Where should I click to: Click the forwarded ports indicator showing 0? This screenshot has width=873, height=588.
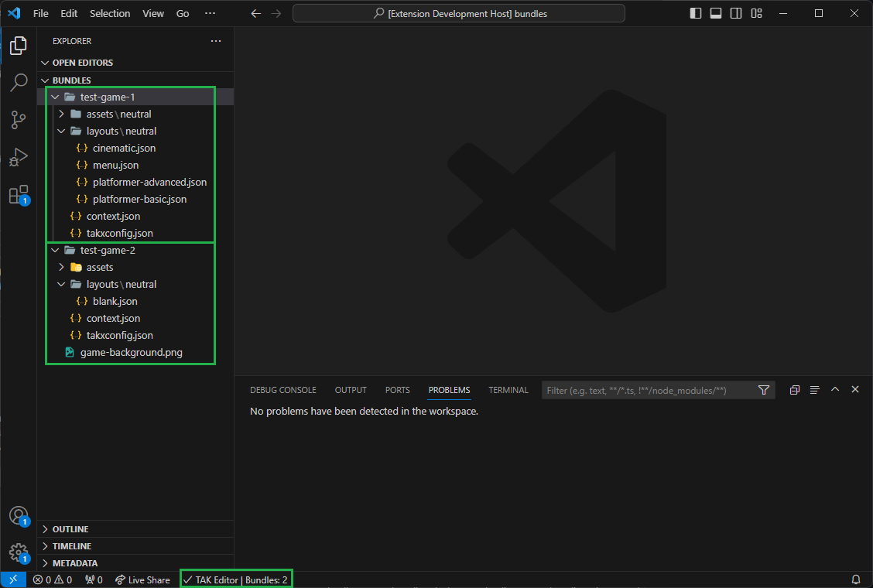pos(94,579)
